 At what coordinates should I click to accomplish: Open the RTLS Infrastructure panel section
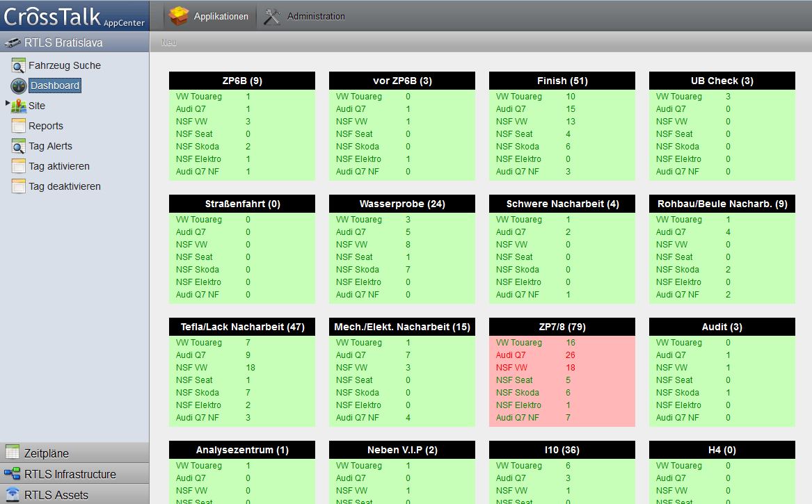(x=74, y=473)
